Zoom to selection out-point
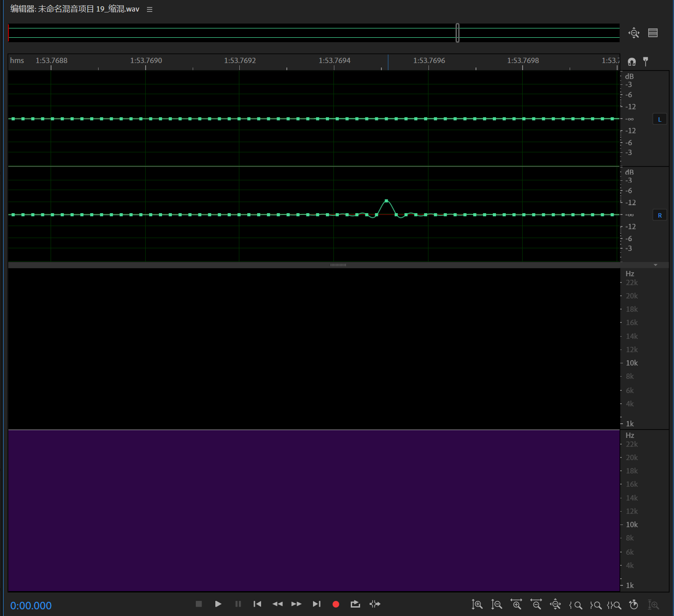Viewport: 674px width, 616px height. tap(596, 605)
